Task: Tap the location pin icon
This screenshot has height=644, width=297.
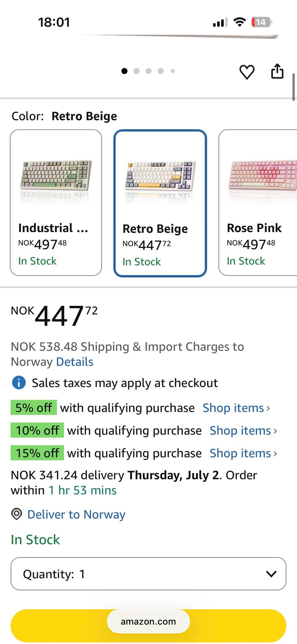Action: (16, 514)
